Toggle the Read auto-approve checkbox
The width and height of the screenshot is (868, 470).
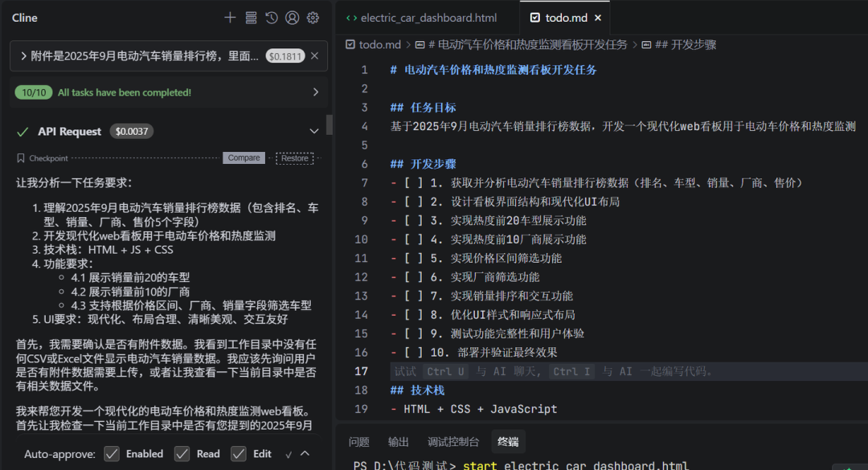(x=182, y=454)
